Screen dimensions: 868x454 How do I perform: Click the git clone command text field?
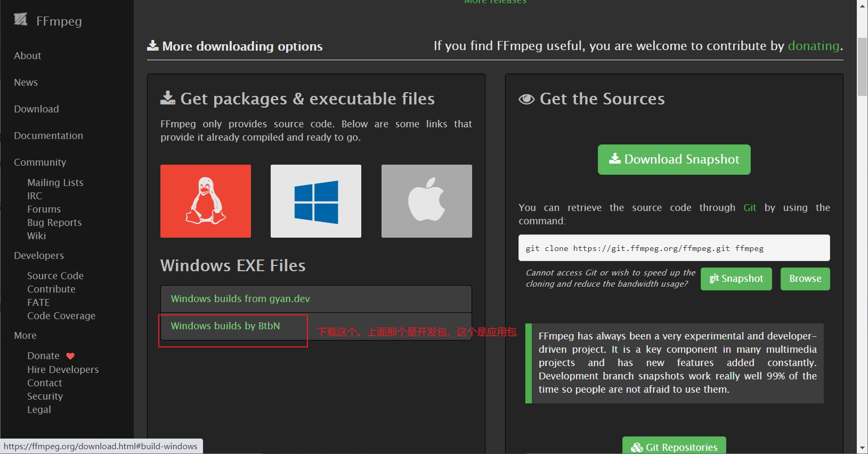click(x=674, y=248)
